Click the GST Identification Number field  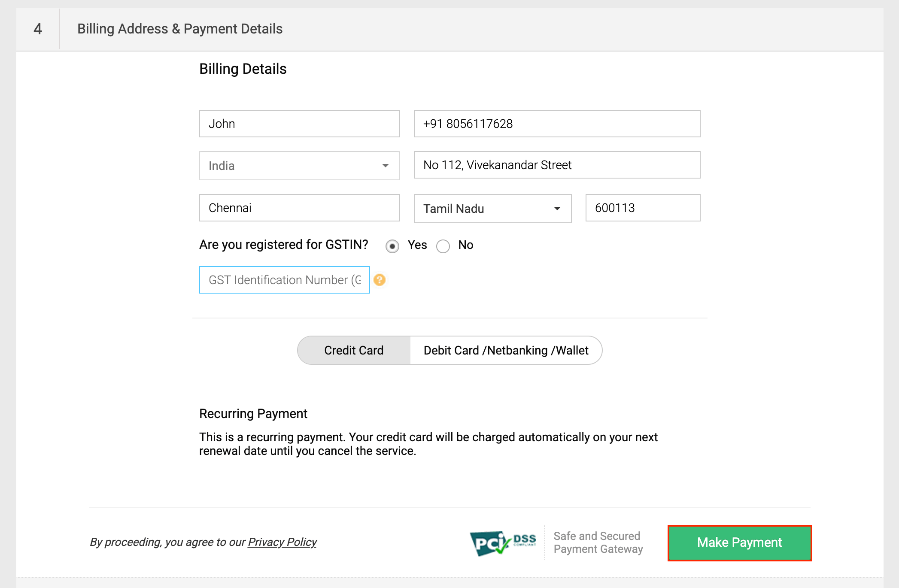click(x=284, y=280)
